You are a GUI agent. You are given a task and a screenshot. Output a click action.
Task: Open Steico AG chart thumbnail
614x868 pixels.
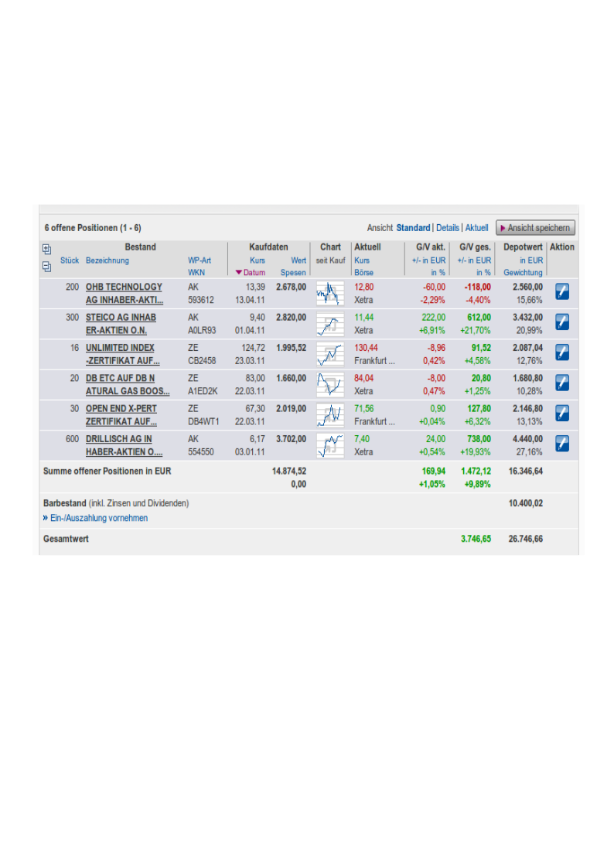(x=330, y=324)
